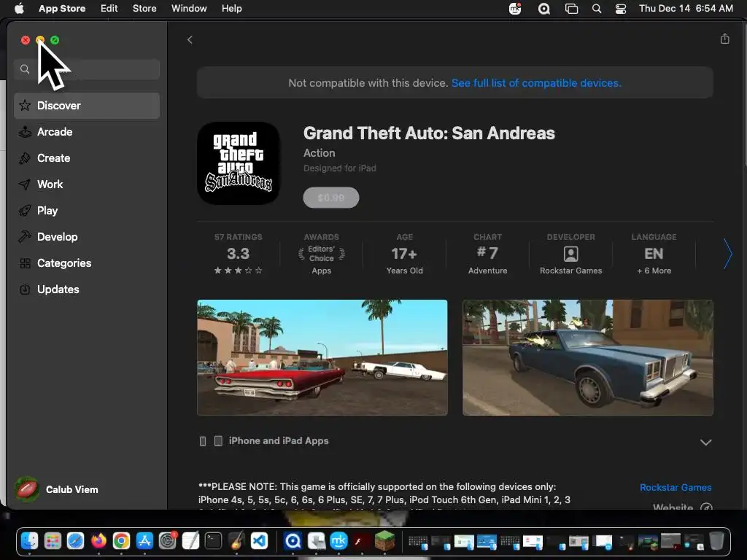Launch Google Chrome from the Dock

[122, 541]
